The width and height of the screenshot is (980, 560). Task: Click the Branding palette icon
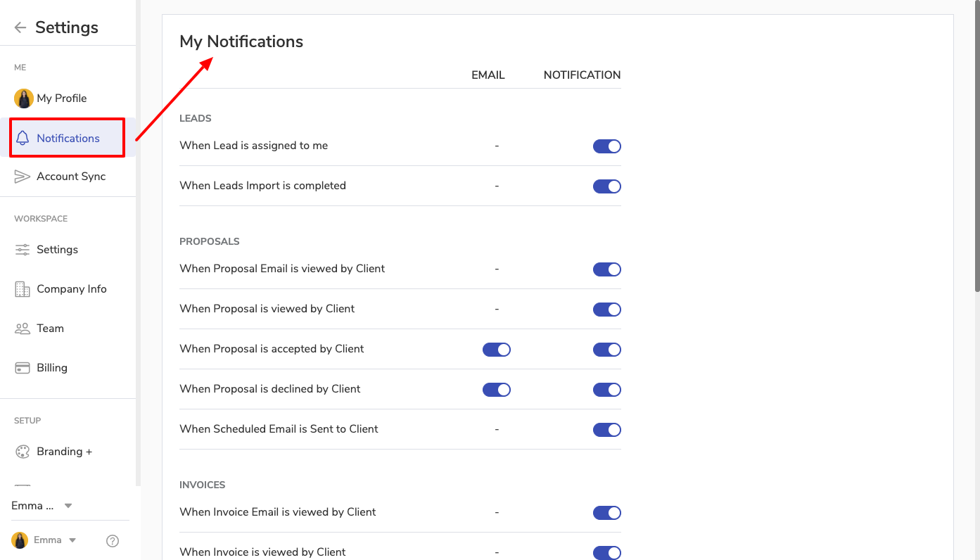(23, 452)
